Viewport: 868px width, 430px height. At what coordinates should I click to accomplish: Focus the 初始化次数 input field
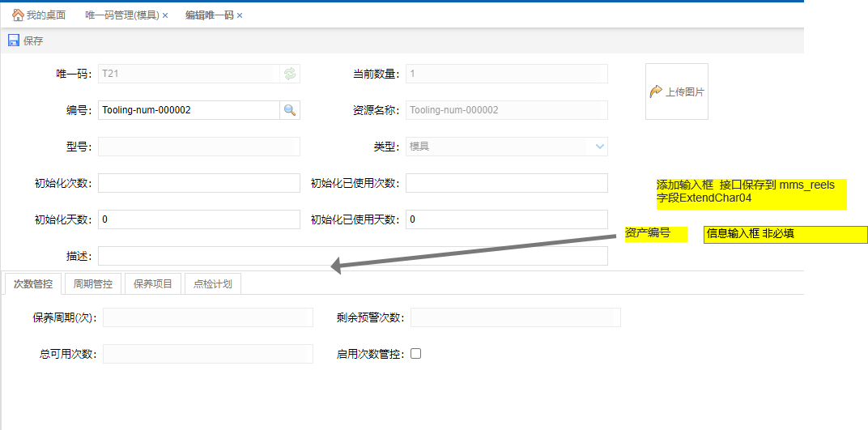[198, 183]
